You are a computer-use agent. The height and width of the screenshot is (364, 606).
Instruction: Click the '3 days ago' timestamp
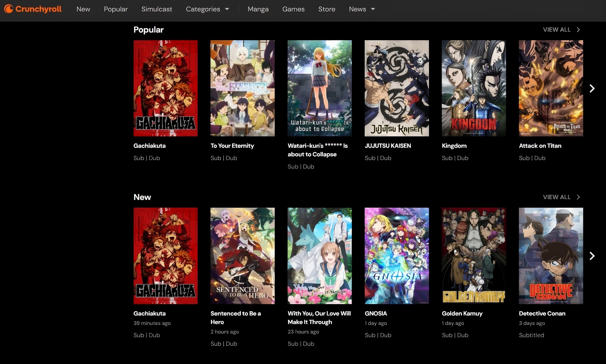point(532,323)
